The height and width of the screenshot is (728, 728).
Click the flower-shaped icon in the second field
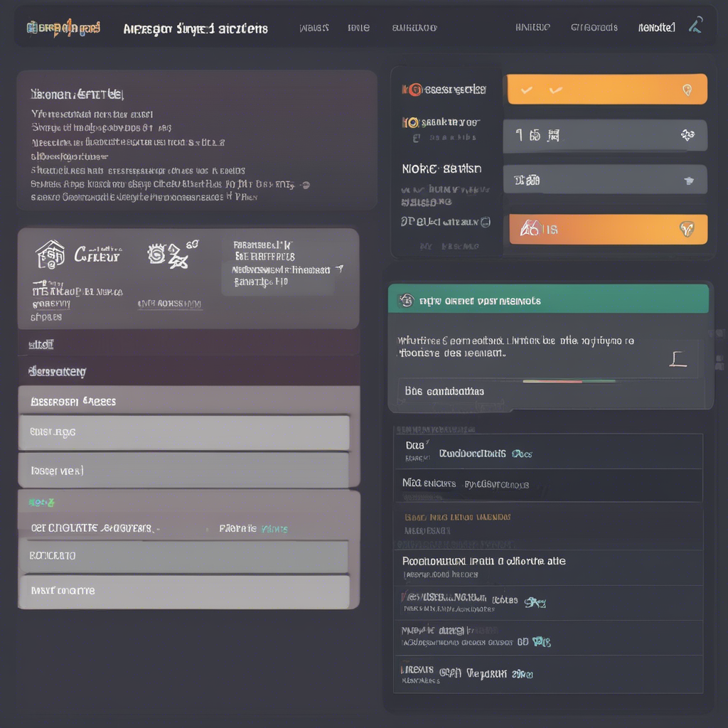pos(688,135)
